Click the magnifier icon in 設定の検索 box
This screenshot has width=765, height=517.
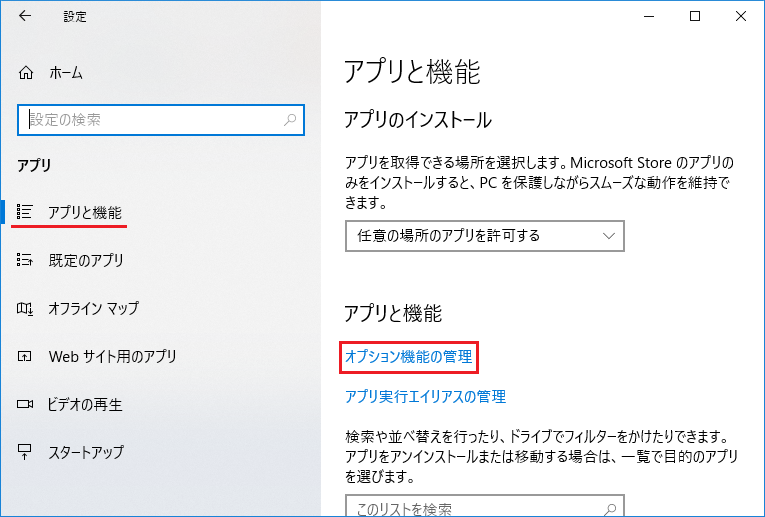point(290,120)
